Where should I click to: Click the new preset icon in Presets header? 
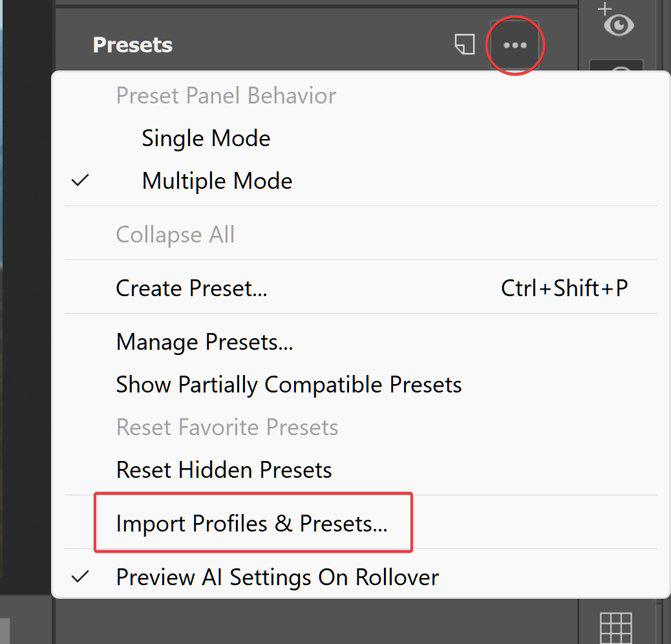pyautogui.click(x=464, y=45)
